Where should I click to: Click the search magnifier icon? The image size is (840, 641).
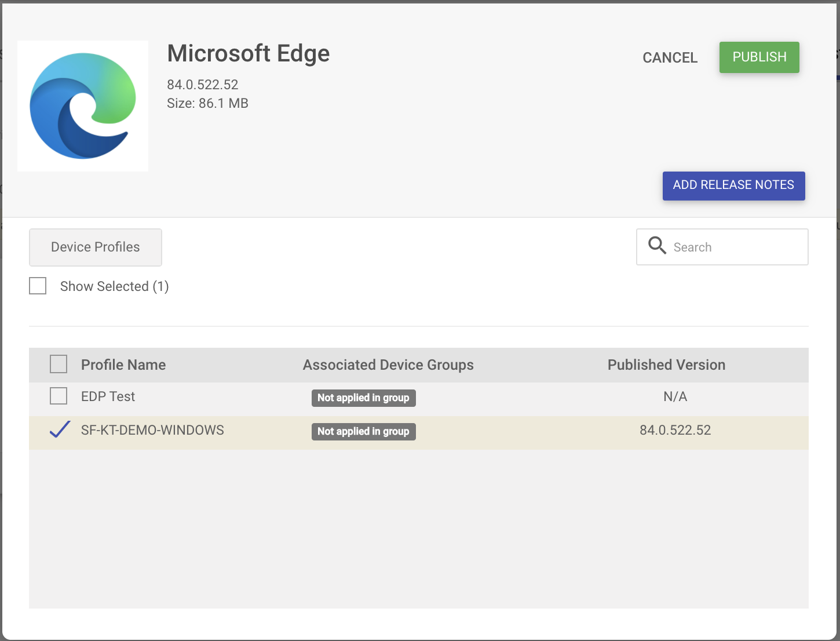click(x=657, y=246)
